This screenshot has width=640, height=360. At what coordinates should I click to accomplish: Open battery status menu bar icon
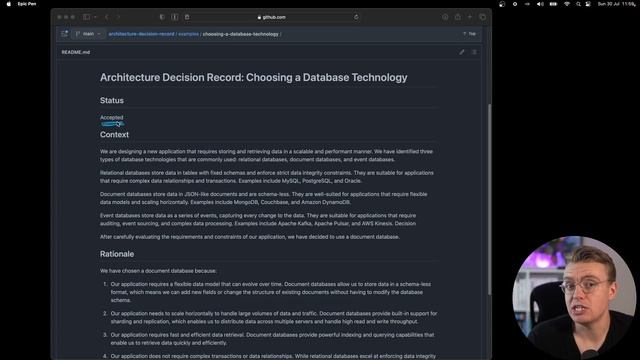pos(553,4)
